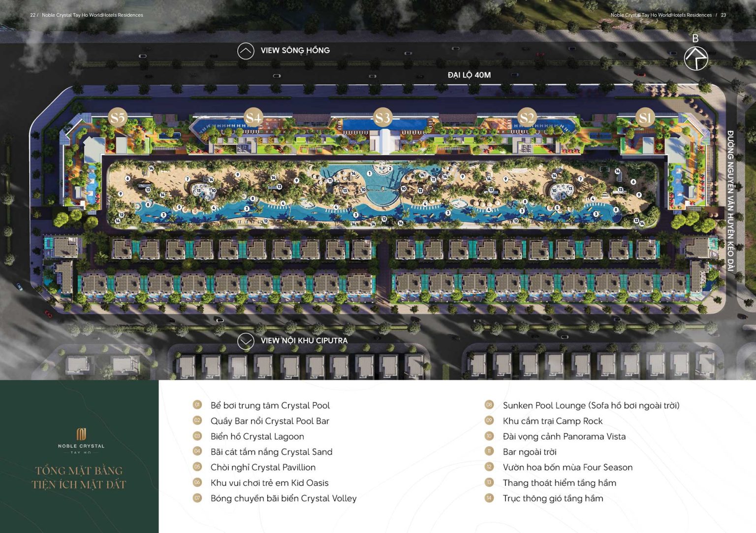Click 'Khu cắm trại Camp Rock' legend text

click(553, 421)
